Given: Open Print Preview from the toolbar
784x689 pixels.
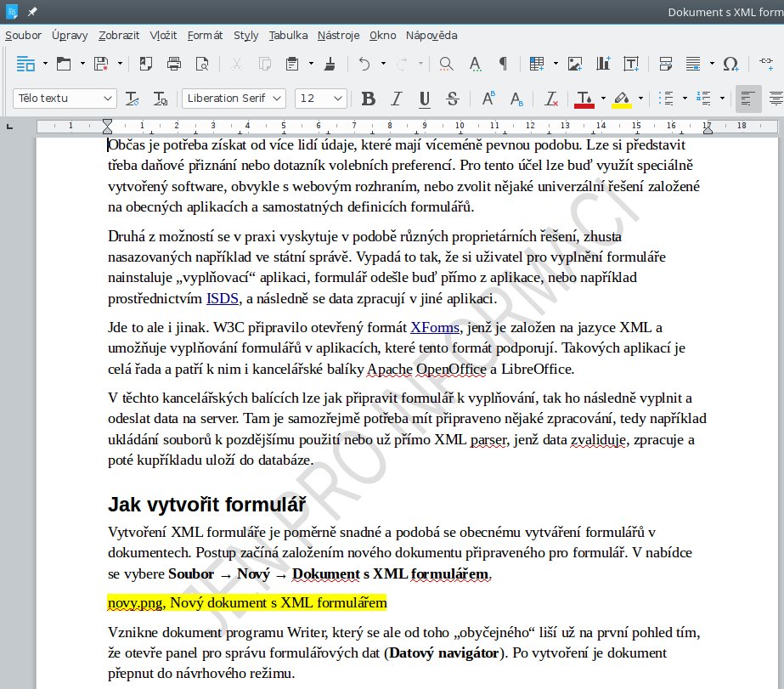Looking at the screenshot, I should tap(202, 64).
